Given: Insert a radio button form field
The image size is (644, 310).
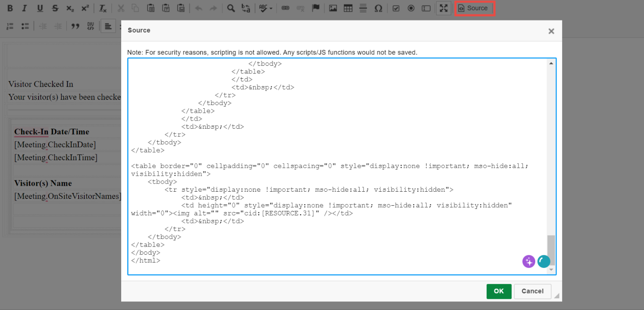Looking at the screenshot, I should 411,8.
